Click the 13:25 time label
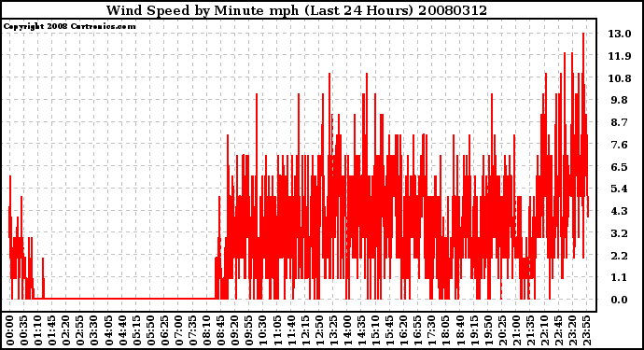This screenshot has width=644, height=350. click(332, 330)
